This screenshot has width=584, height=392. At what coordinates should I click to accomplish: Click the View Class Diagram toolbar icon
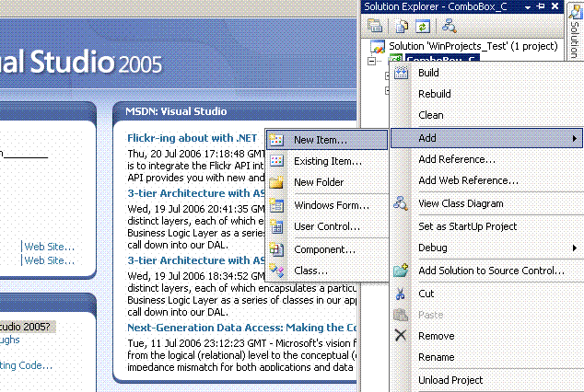click(449, 26)
